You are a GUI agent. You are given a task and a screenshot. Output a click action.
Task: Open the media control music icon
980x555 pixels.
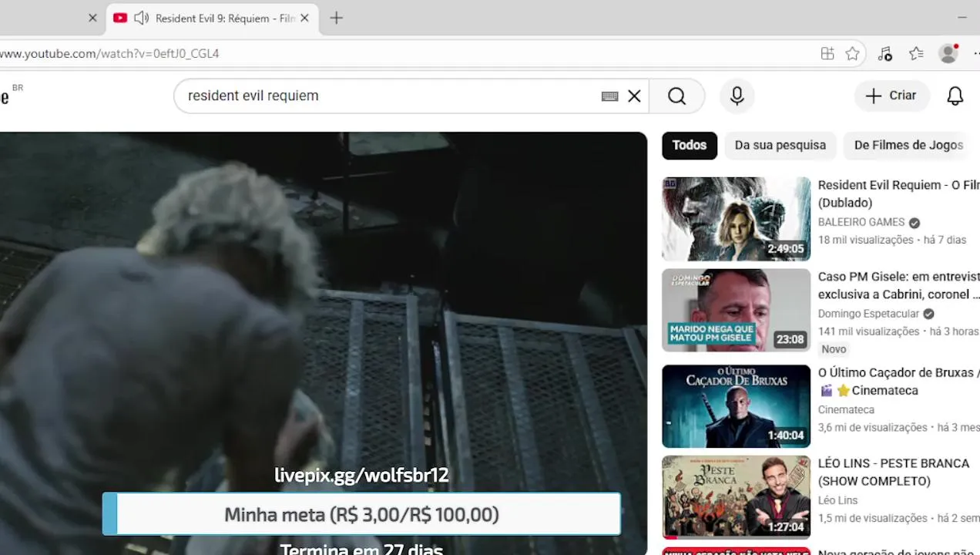[x=884, y=53]
